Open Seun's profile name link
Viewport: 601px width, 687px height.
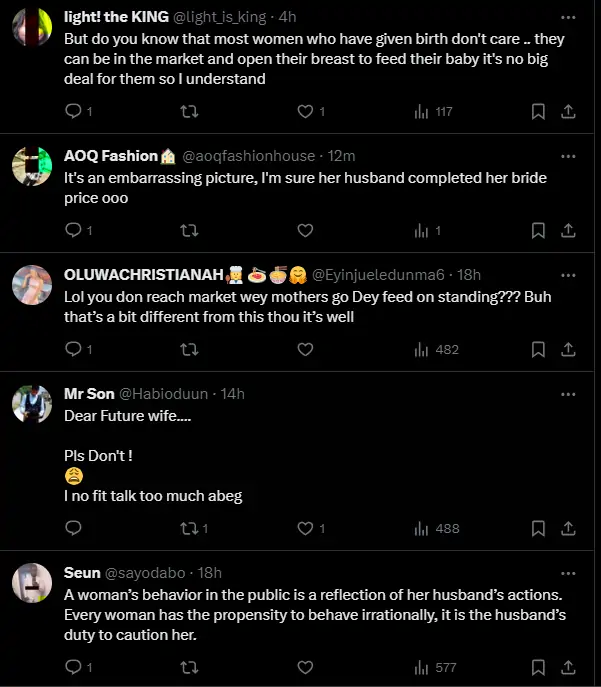[82, 572]
